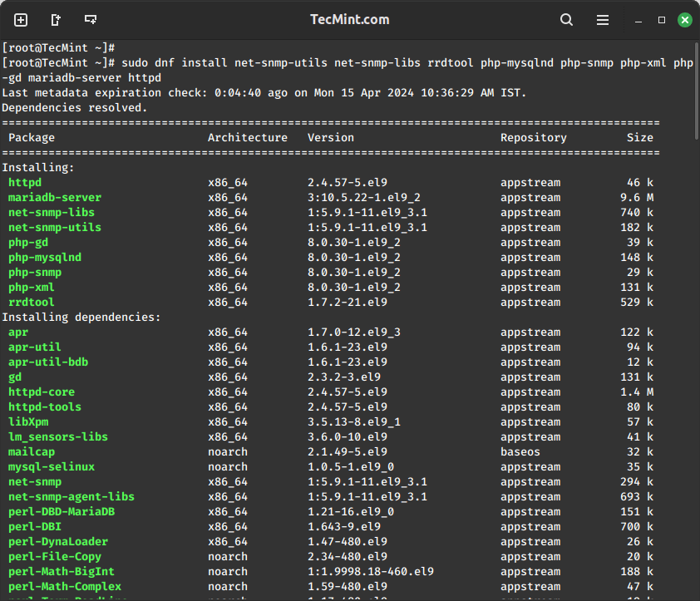700x601 pixels.
Task: Select the rrdtool package name
Action: tap(32, 303)
